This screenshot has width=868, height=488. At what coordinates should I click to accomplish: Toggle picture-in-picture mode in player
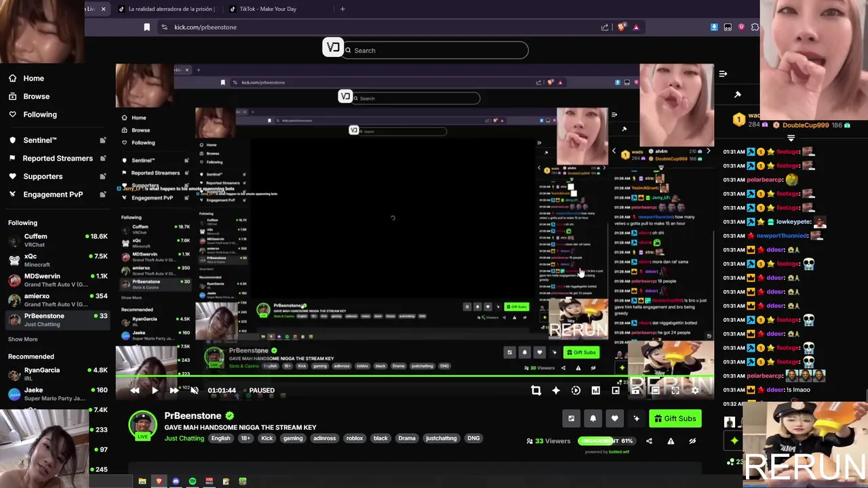coord(616,390)
